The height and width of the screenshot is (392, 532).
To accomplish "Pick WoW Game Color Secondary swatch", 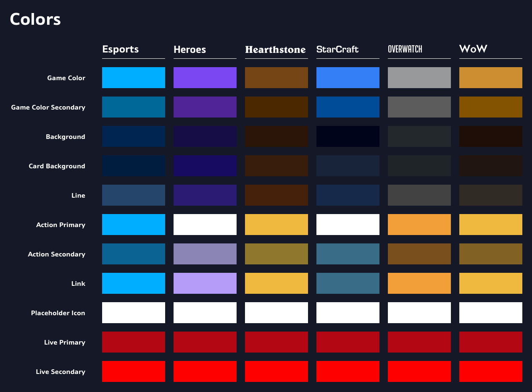I will pos(491,107).
